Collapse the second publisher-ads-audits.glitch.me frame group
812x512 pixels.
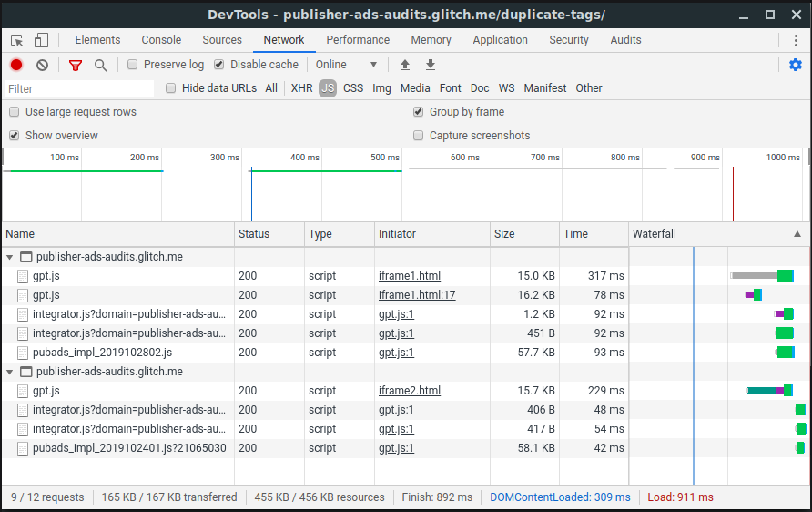coord(10,372)
